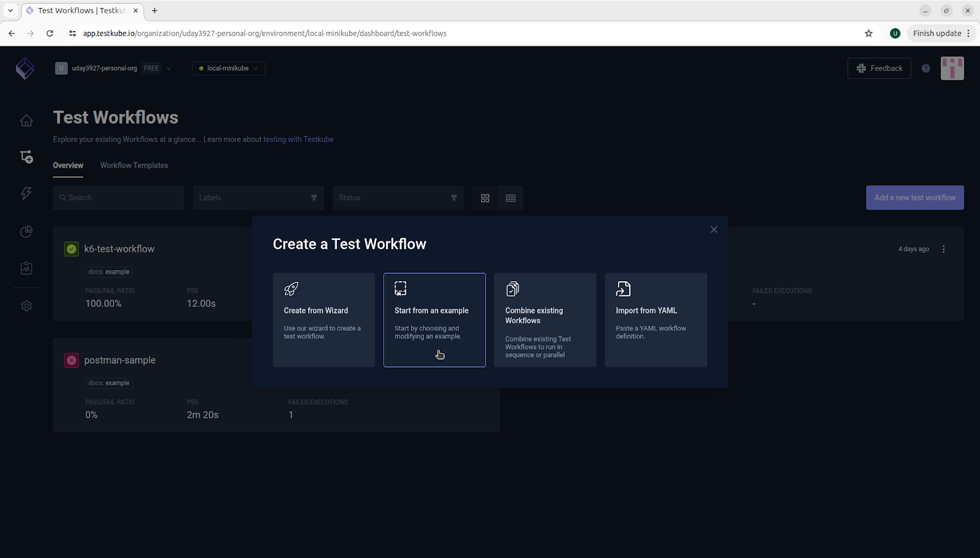Click the Start from an example icon

point(401,288)
